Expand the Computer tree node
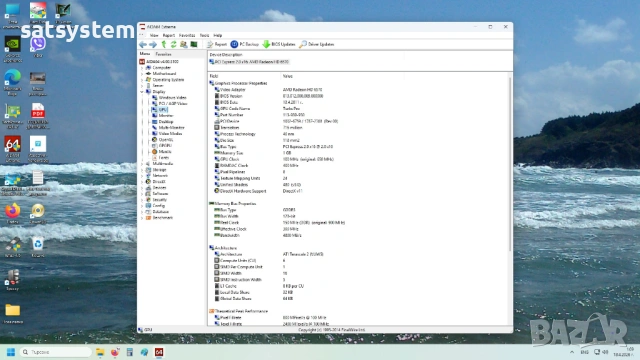 tap(142, 68)
